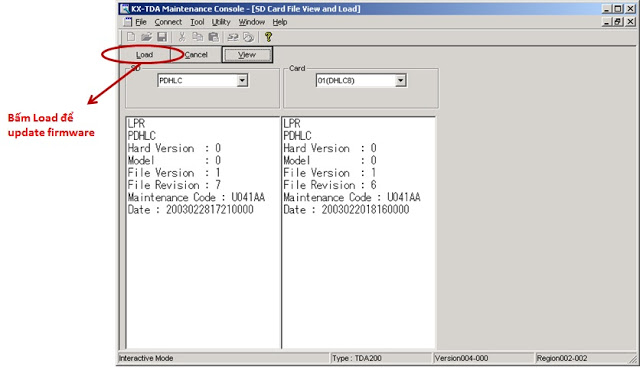Click Date 2003022018160000 in Card pane
The image size is (640, 377).
(346, 210)
